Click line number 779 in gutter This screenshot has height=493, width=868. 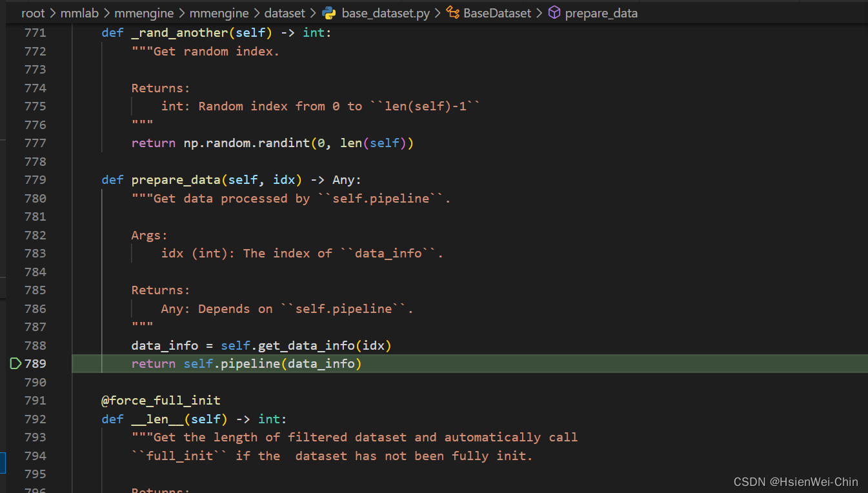[35, 179]
